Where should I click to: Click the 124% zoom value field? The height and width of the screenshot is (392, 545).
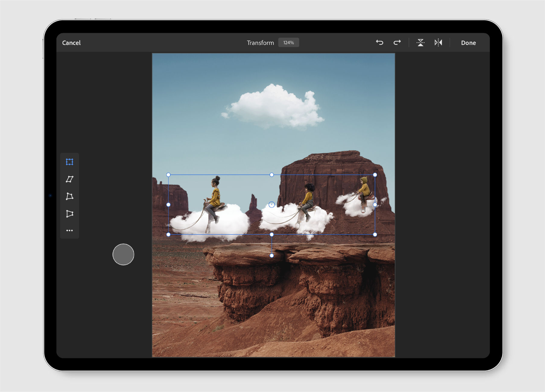288,43
